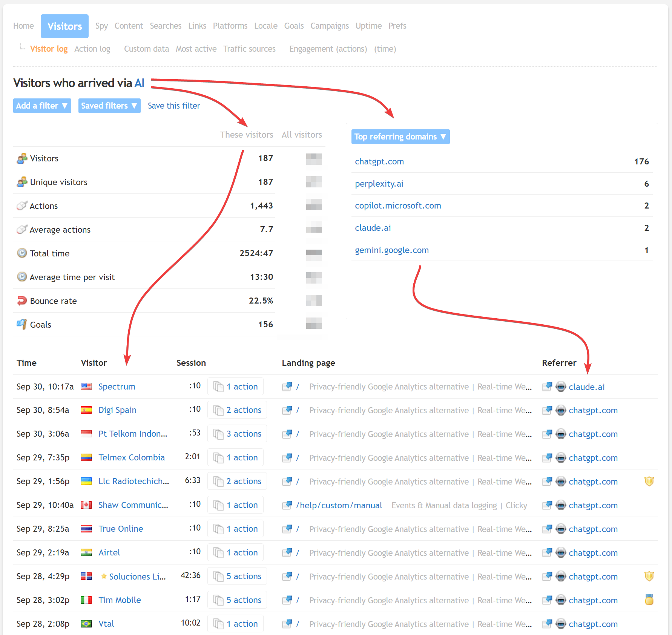This screenshot has width=672, height=635.
Task: Click the Visitors people icon in the stats table
Action: pyautogui.click(x=22, y=158)
